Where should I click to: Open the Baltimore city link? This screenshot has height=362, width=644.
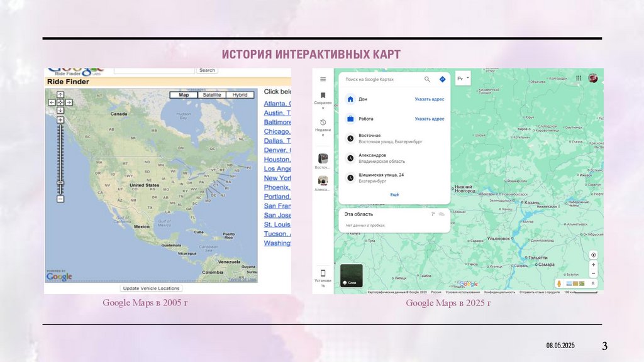pyautogui.click(x=277, y=122)
